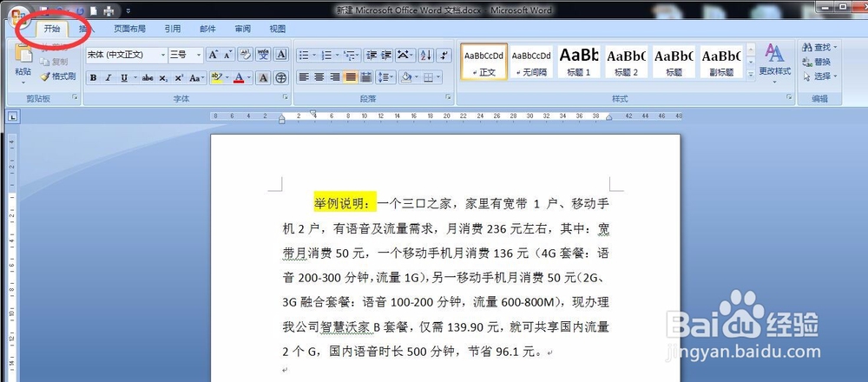This screenshot has height=382, width=868.
Task: Switch to the 邮件 tab
Action: (x=207, y=29)
